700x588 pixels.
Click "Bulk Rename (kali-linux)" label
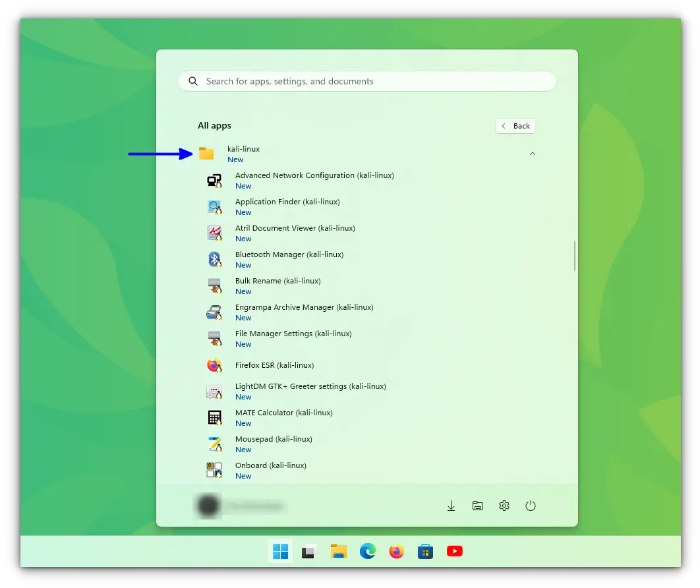tap(278, 281)
